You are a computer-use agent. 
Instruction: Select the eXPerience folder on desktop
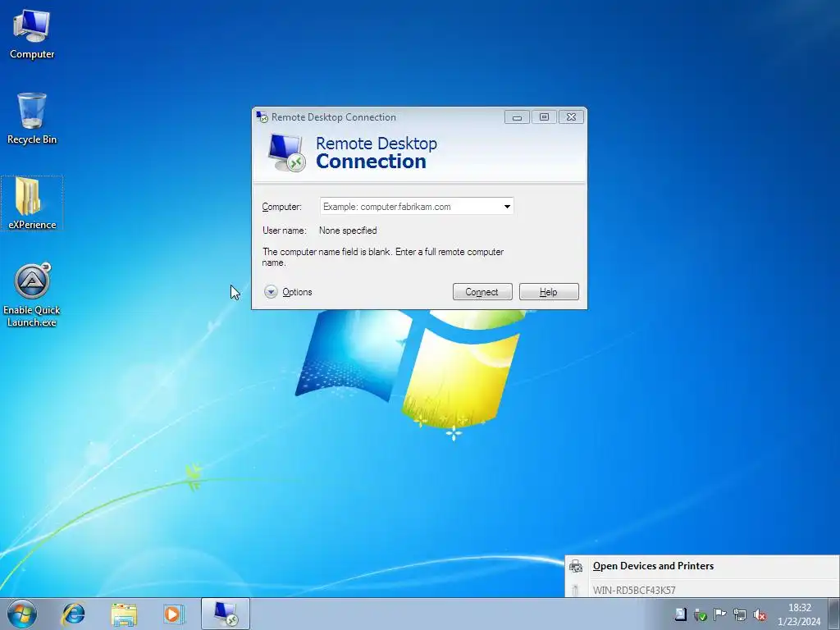[32, 203]
